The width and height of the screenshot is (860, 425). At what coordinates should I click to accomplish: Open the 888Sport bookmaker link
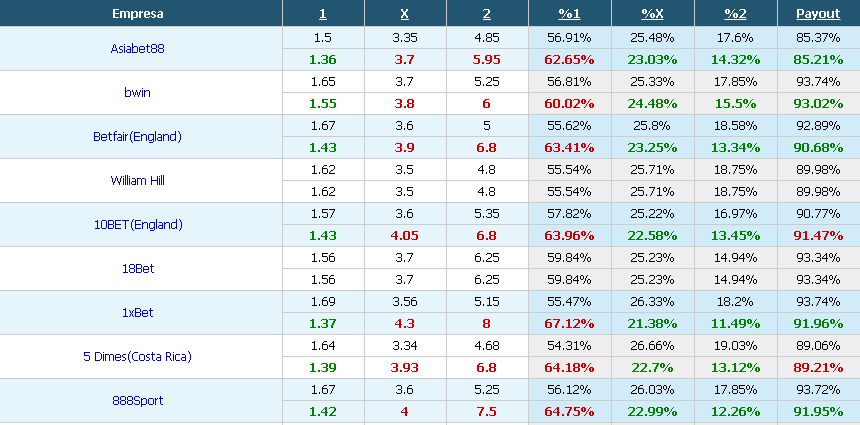pos(137,401)
